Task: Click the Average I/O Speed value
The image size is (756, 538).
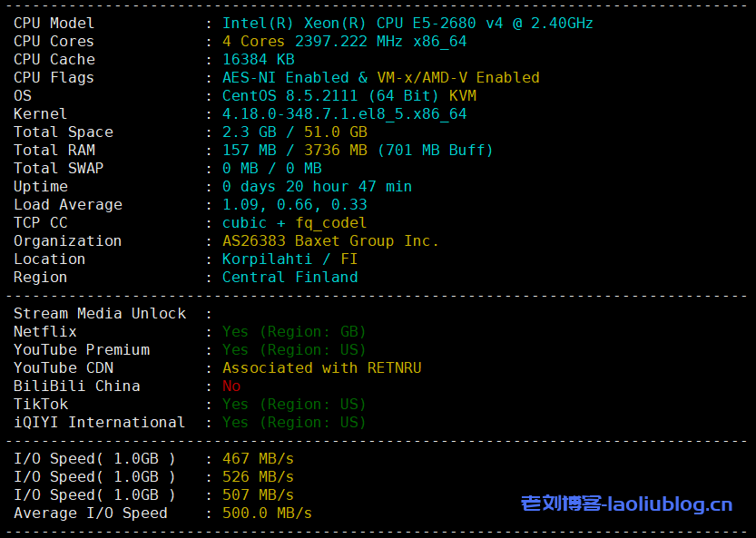Action: point(267,514)
